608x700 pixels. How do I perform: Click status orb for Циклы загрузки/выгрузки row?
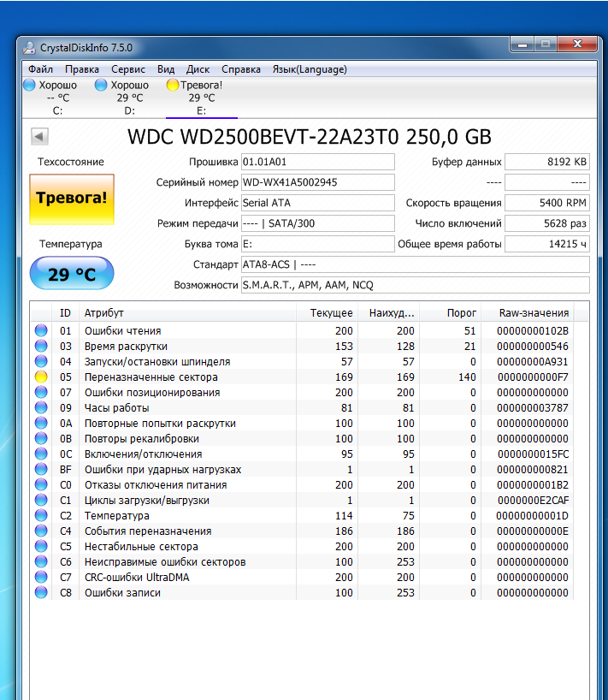(x=41, y=500)
